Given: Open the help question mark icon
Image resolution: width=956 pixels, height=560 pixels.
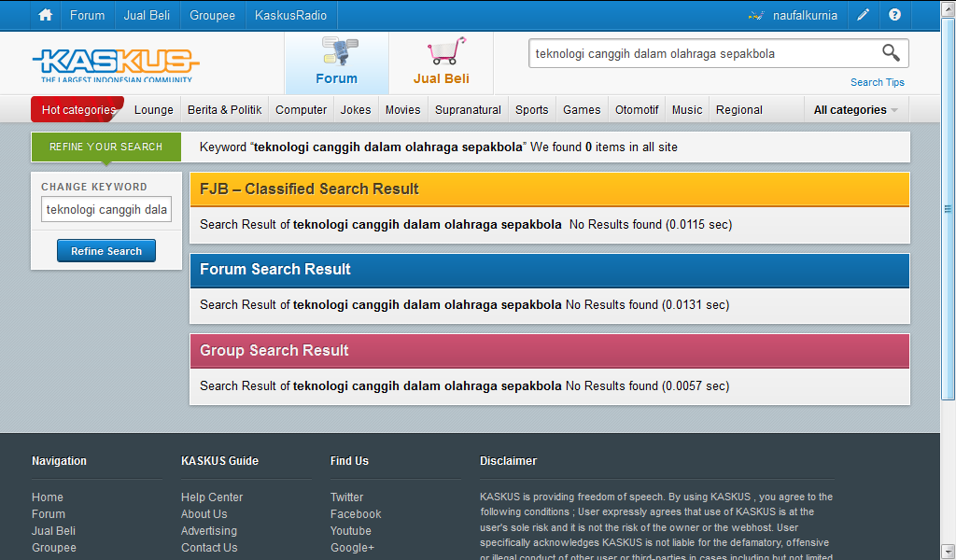Looking at the screenshot, I should 894,15.
